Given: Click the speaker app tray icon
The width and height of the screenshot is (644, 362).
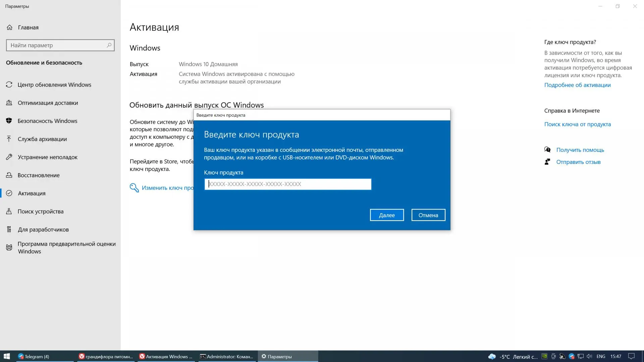Looking at the screenshot, I should pyautogui.click(x=562, y=356).
